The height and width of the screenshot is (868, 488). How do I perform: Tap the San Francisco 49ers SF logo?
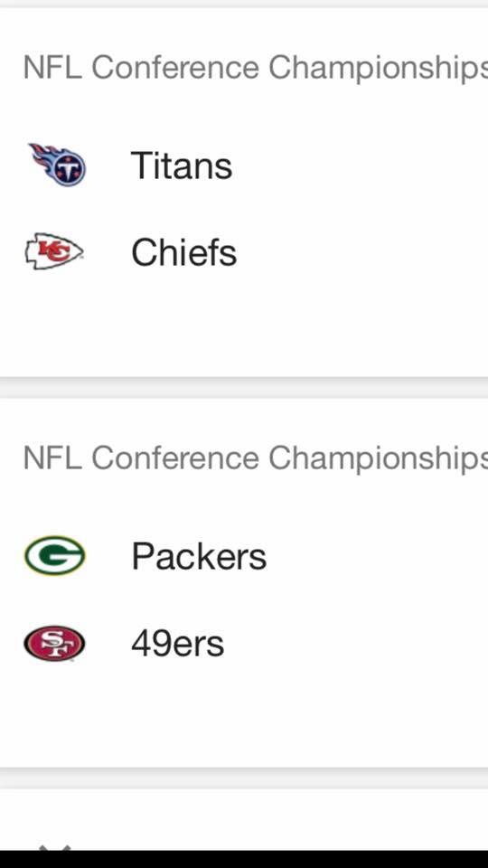54,643
